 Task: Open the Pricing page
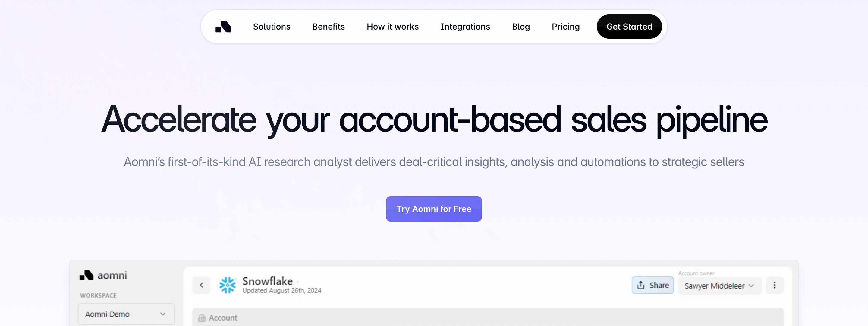point(565,27)
